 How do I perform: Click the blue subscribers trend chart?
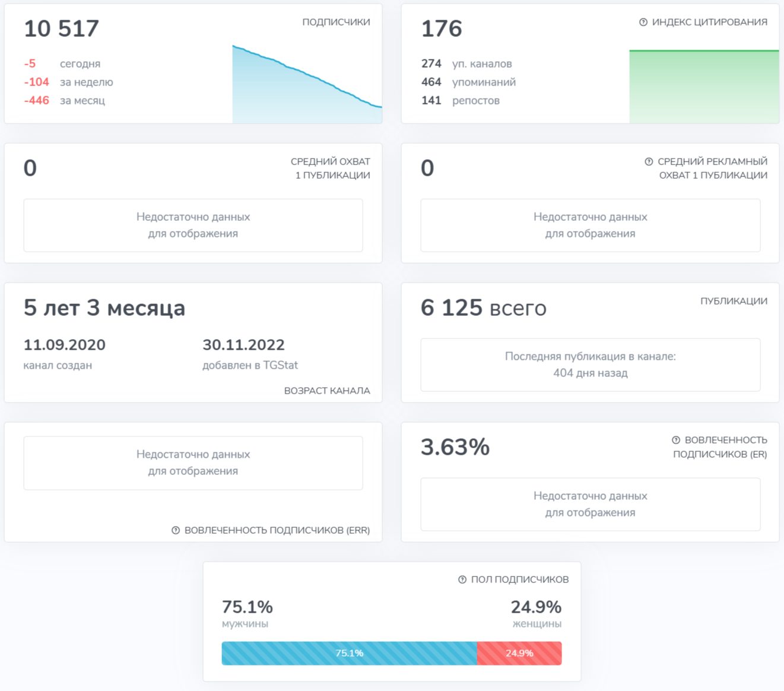[307, 84]
